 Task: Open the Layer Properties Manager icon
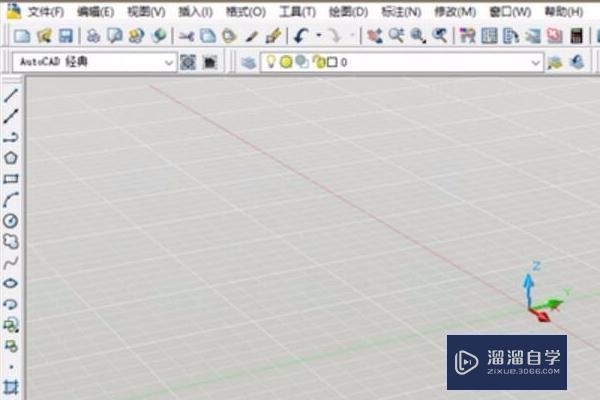click(x=249, y=62)
